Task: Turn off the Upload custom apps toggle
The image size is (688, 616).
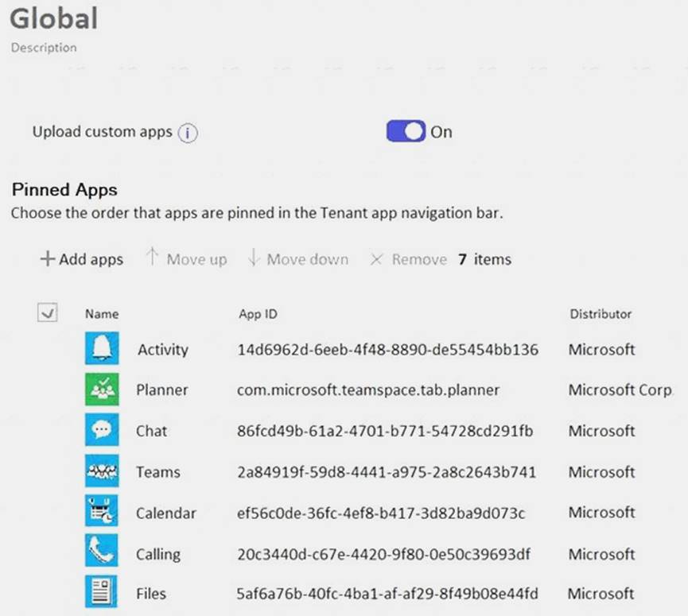Action: coord(406,132)
